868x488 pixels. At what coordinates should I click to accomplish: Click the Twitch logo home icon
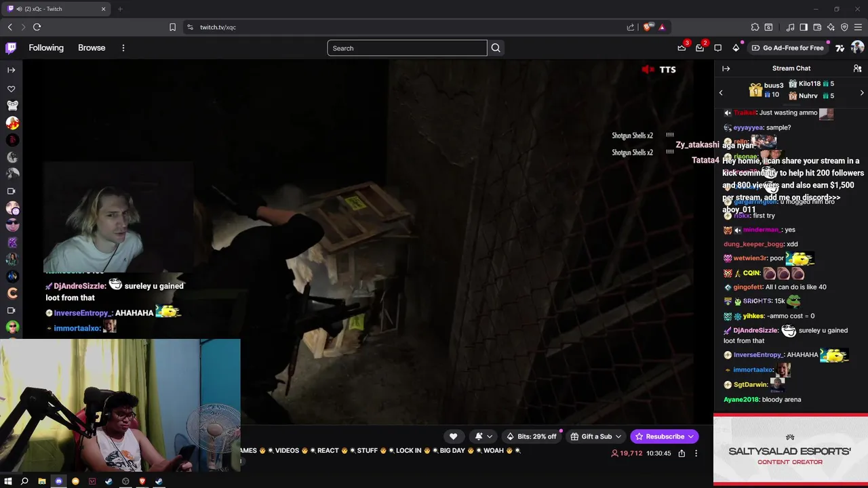[11, 47]
